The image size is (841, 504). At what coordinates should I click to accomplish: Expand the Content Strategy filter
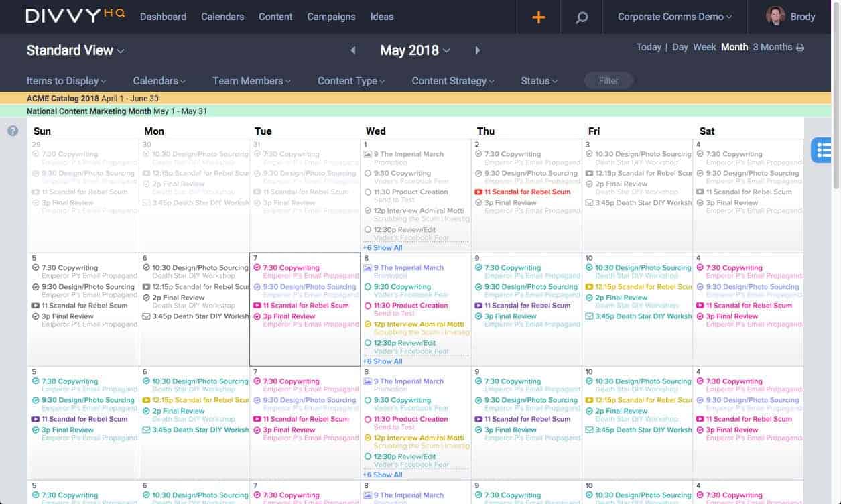click(453, 81)
